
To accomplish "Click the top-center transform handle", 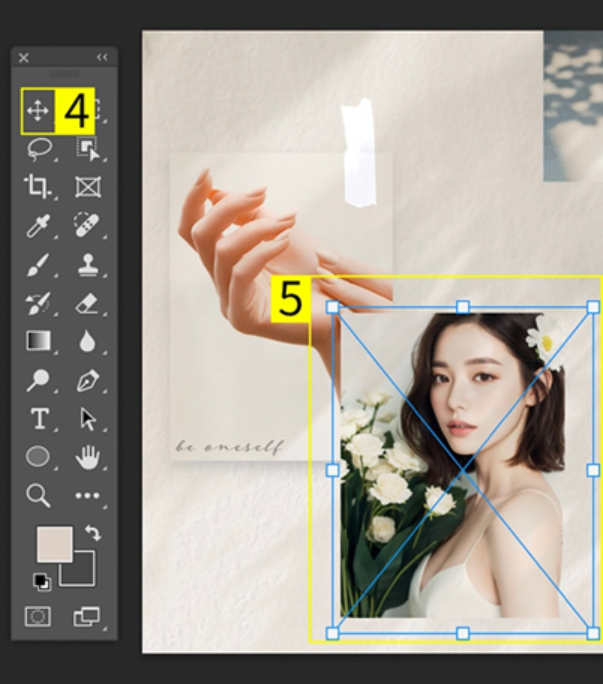I will click(463, 307).
